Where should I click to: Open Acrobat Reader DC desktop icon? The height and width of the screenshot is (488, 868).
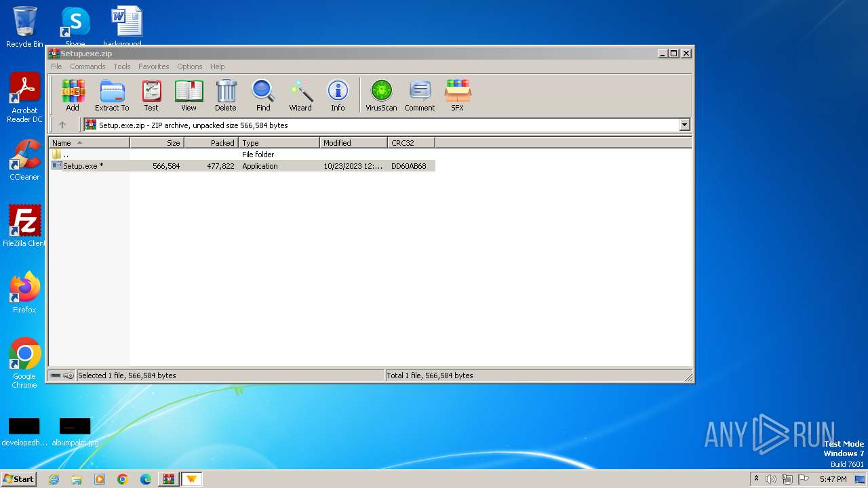[24, 98]
